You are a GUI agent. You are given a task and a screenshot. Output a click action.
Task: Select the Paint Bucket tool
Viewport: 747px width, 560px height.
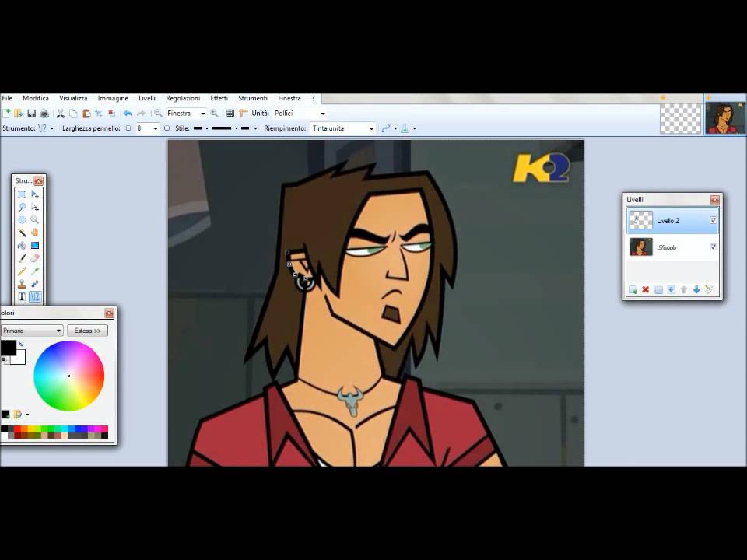tap(22, 246)
